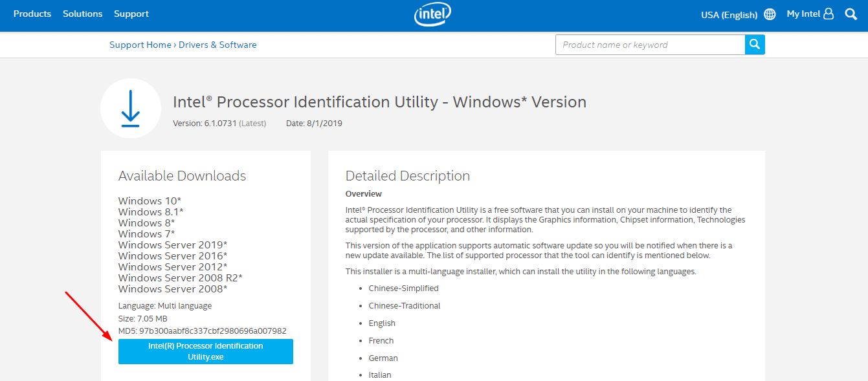
Task: Click the globe language icon
Action: (x=770, y=14)
